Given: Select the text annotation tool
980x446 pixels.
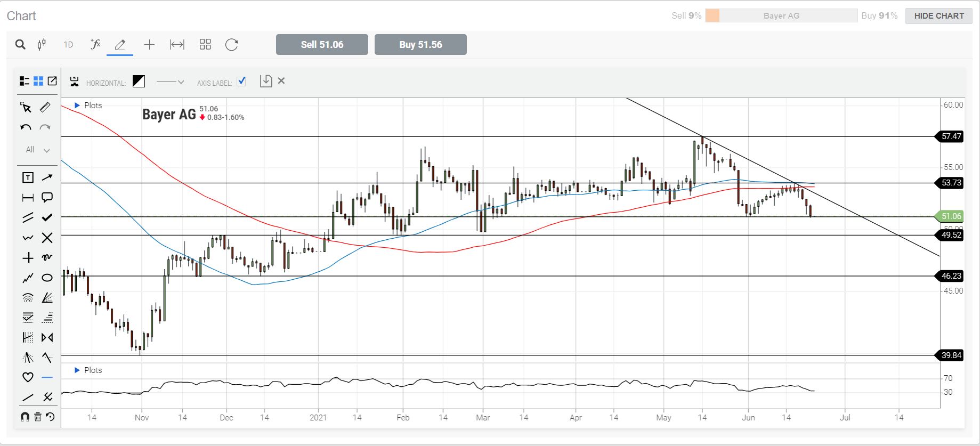Looking at the screenshot, I should point(28,178).
